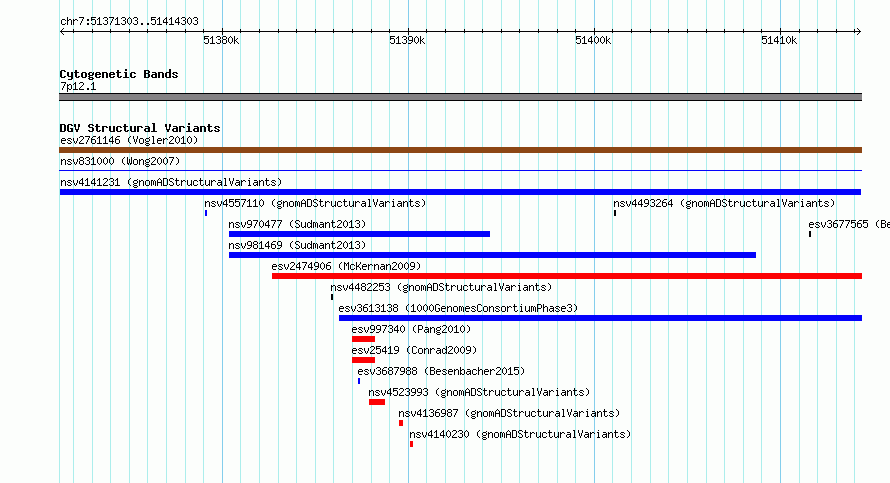Click the chr7:51371303..51414303 coordinate label

(x=129, y=21)
